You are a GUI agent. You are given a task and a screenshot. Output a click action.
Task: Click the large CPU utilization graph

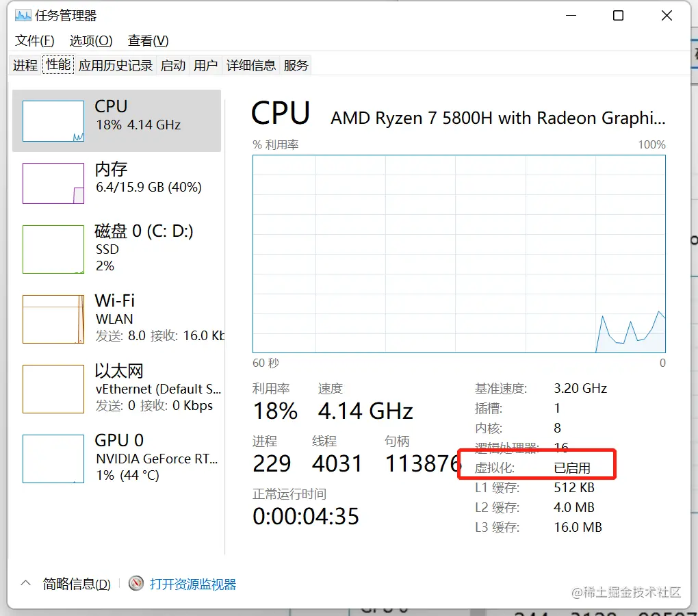[x=458, y=253]
